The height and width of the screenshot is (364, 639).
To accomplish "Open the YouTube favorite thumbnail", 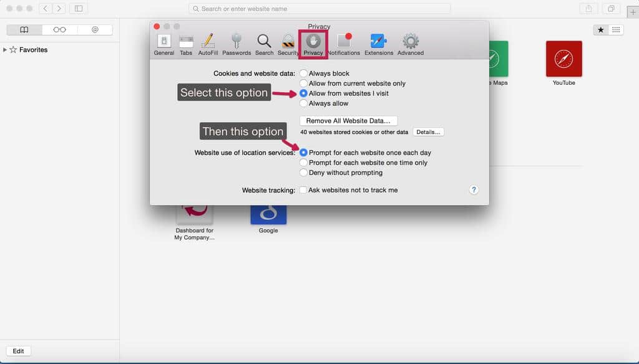I will click(563, 59).
